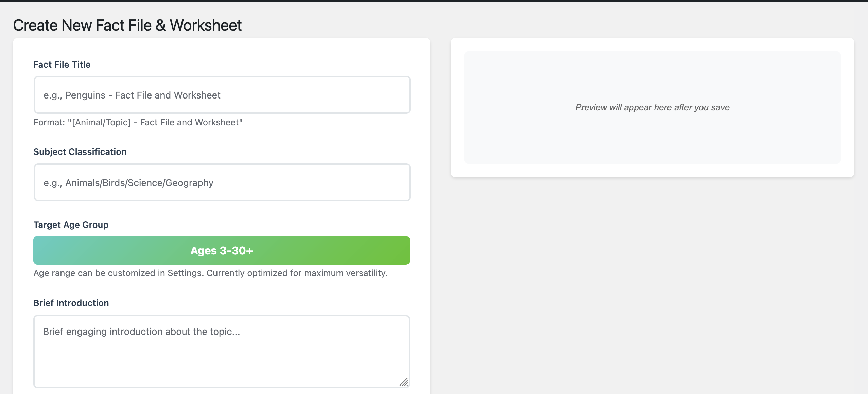Select the Target Age Group label
Viewport: 868px width, 394px height.
pos(71,225)
